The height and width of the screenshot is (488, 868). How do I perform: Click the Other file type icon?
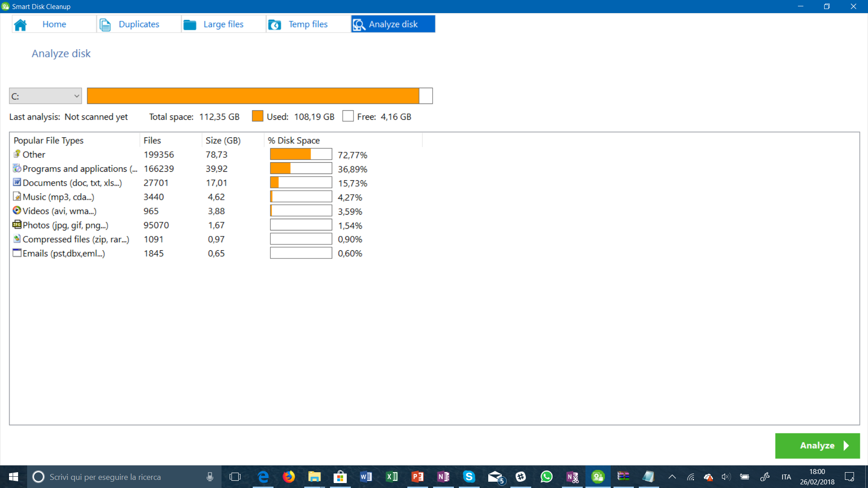click(x=17, y=154)
